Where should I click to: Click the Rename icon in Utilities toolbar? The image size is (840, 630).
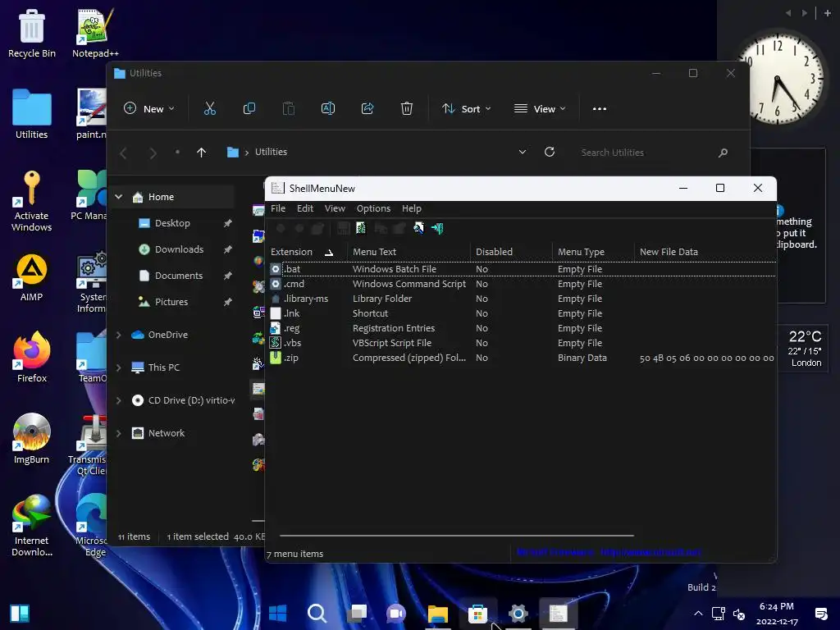(x=328, y=109)
